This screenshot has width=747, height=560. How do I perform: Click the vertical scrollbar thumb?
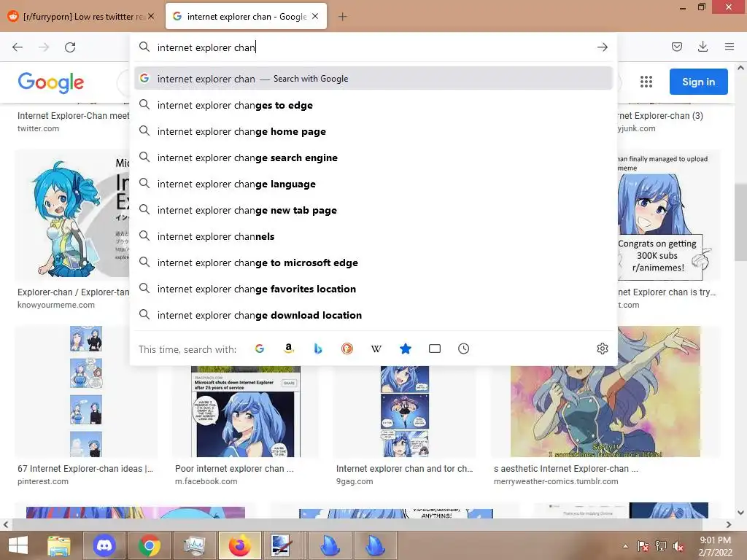click(740, 222)
